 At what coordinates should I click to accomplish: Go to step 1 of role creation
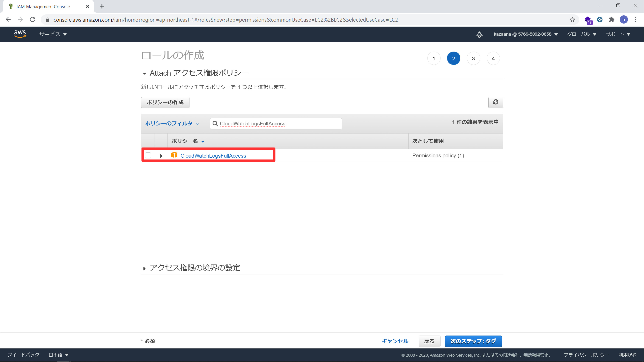[x=434, y=58]
